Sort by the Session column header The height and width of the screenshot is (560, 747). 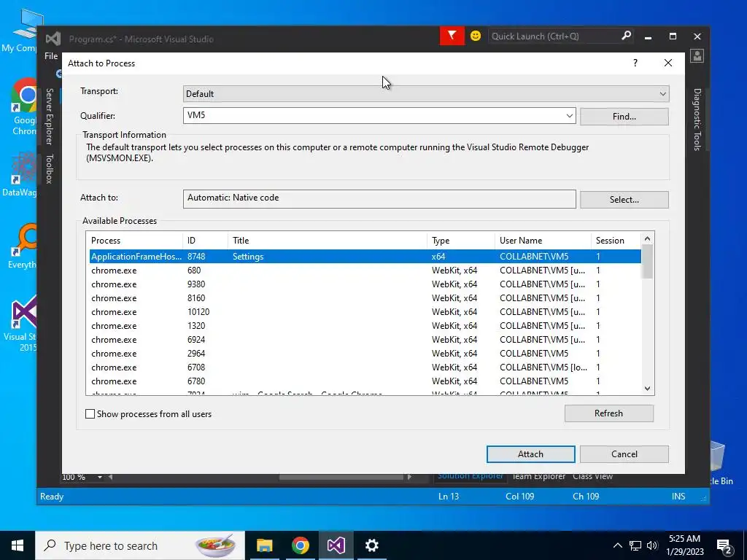(x=616, y=241)
